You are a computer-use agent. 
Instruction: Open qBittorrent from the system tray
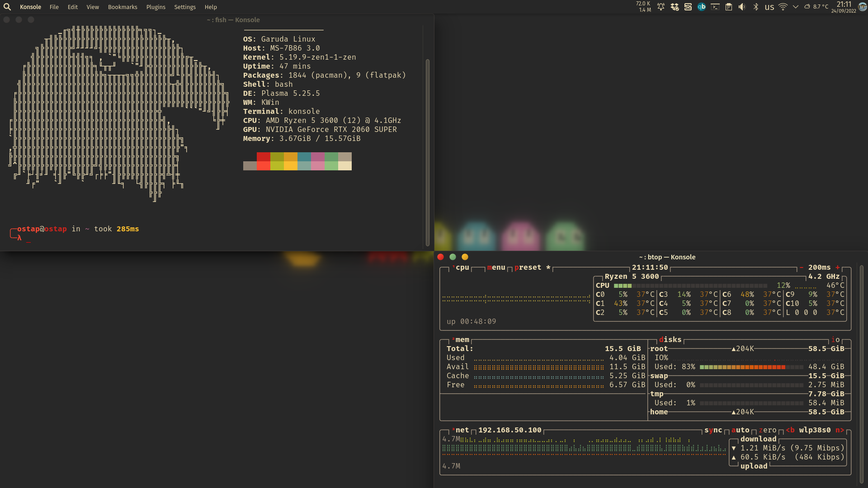702,7
